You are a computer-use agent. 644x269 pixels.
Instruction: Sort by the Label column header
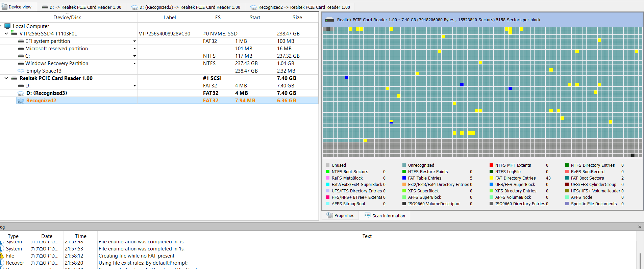(x=170, y=18)
